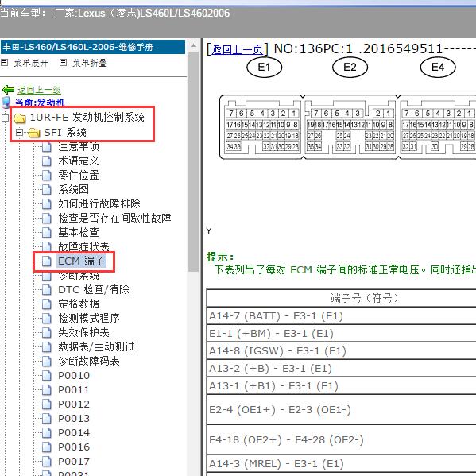
Task: Click the page icon beside 数据表/主动测试
Action: [46, 346]
